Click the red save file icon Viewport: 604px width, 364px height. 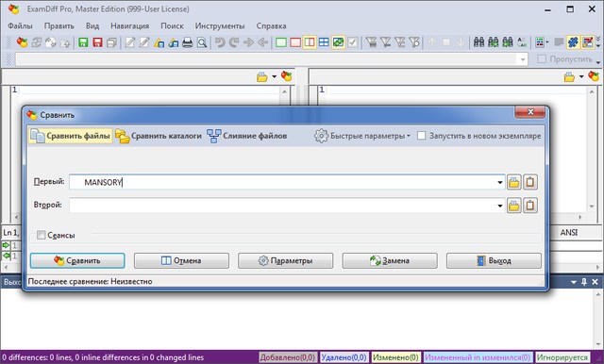click(x=97, y=41)
